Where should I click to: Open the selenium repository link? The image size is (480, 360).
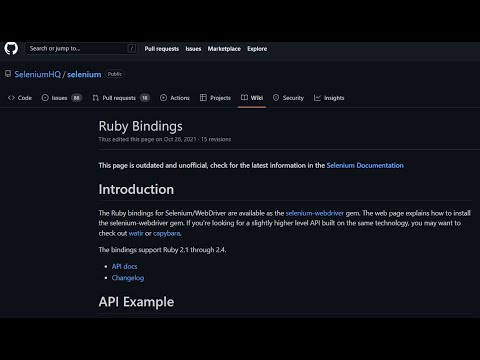[84, 74]
